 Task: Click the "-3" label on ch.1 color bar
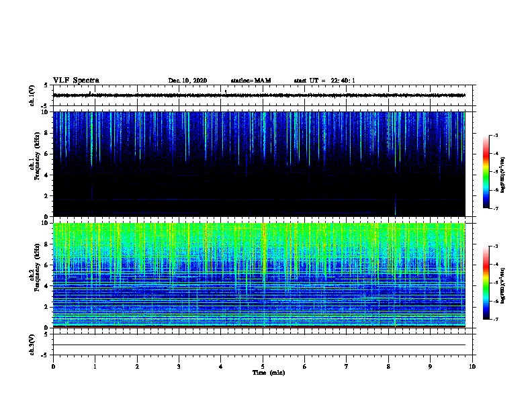point(495,135)
